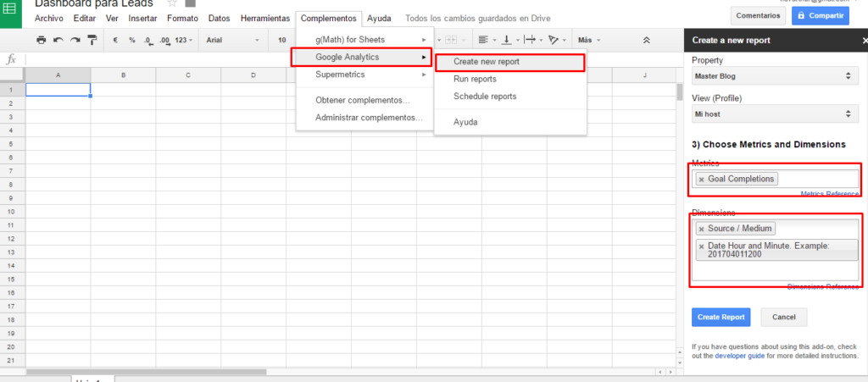Remove the Goal Completions metric
The width and height of the screenshot is (868, 382).
coord(701,179)
